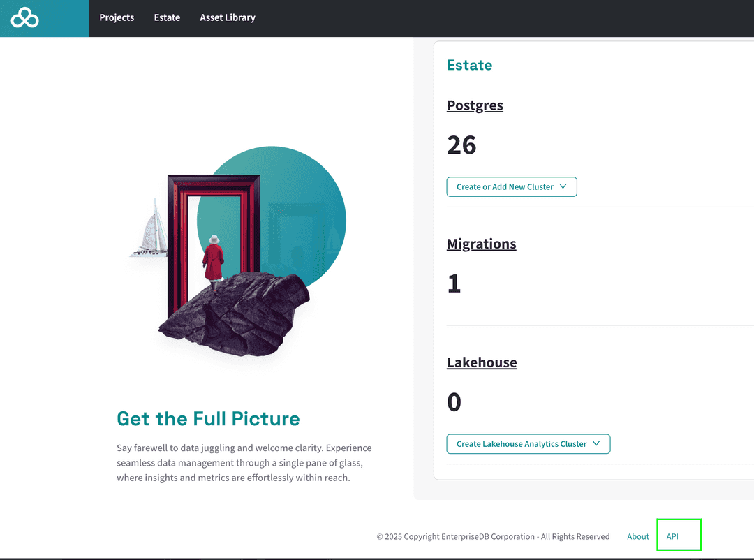Viewport: 754px width, 560px height.
Task: Click the Postgres count of 26
Action: (461, 145)
